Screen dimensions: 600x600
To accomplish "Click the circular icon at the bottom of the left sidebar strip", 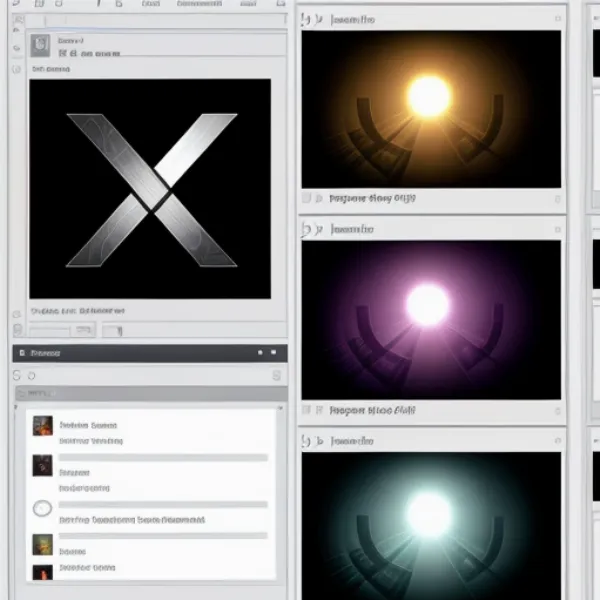I will tap(15, 329).
